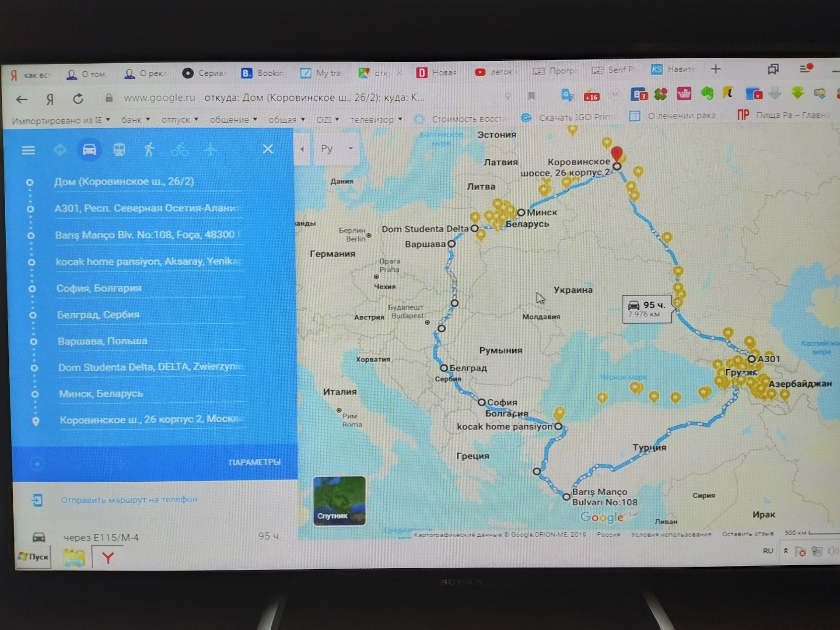Click the Минск map waypoint marker
Viewport: 840px width, 630px height.
click(521, 213)
